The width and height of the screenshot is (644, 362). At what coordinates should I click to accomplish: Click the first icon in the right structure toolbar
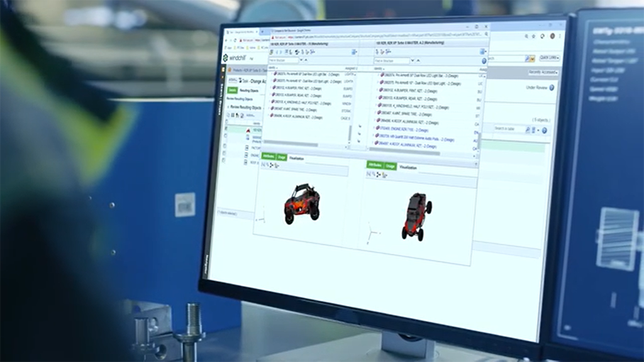pyautogui.click(x=377, y=52)
